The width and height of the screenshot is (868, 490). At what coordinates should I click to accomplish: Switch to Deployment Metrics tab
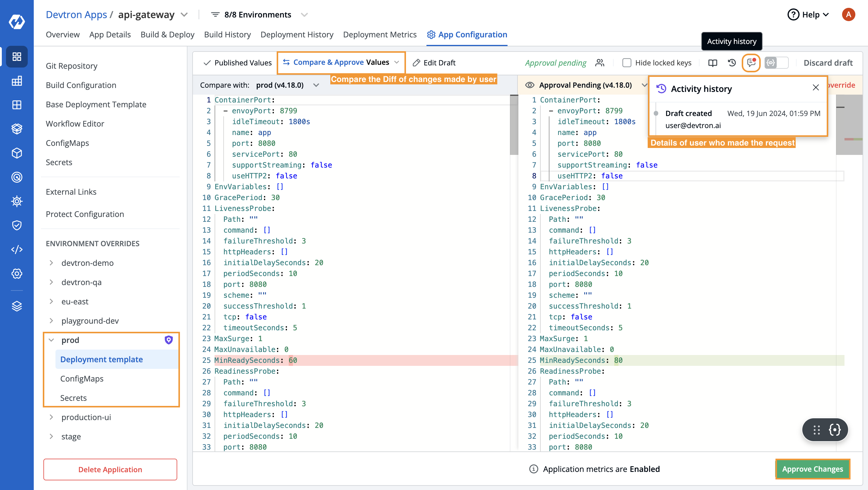coord(380,34)
